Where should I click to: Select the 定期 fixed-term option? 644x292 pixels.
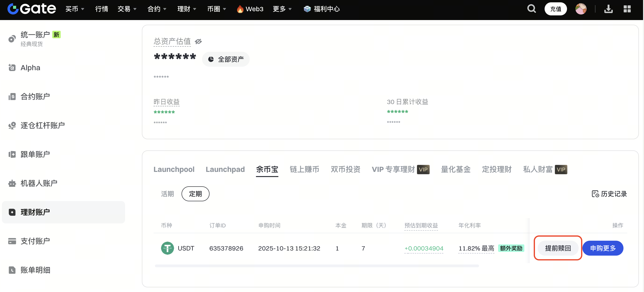coord(195,194)
